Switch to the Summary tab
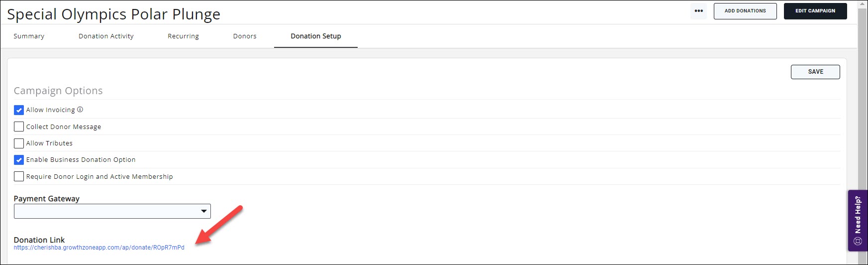This screenshot has height=265, width=868. pyautogui.click(x=29, y=36)
